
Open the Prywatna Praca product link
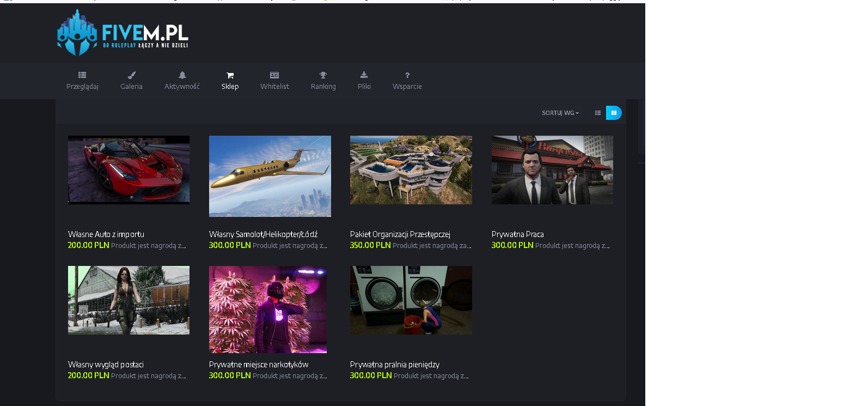coord(518,234)
